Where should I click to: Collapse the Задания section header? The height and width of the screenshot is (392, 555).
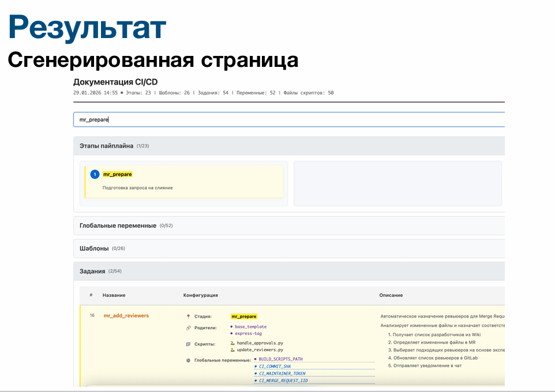click(289, 272)
